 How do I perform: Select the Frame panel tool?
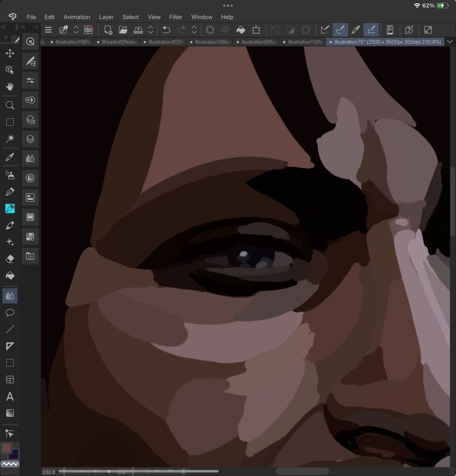tap(10, 379)
